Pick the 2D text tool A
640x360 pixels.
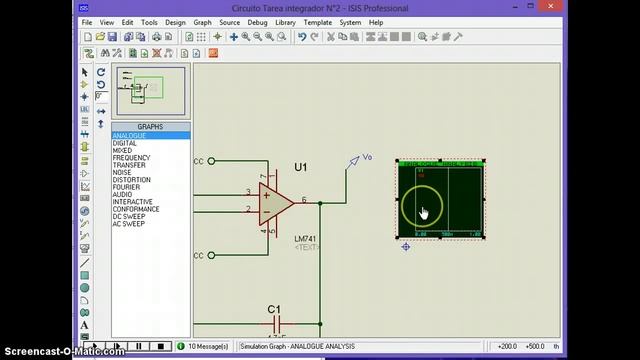[84, 325]
